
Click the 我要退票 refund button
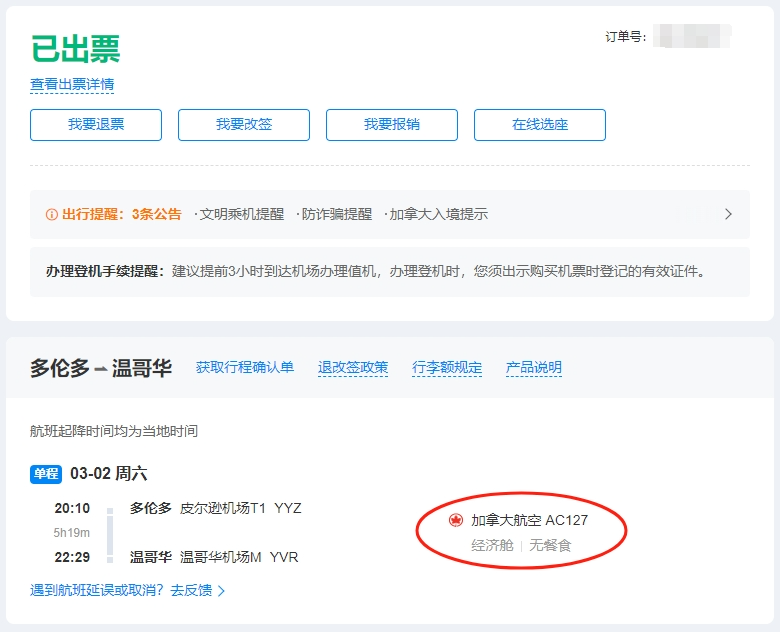click(x=96, y=125)
